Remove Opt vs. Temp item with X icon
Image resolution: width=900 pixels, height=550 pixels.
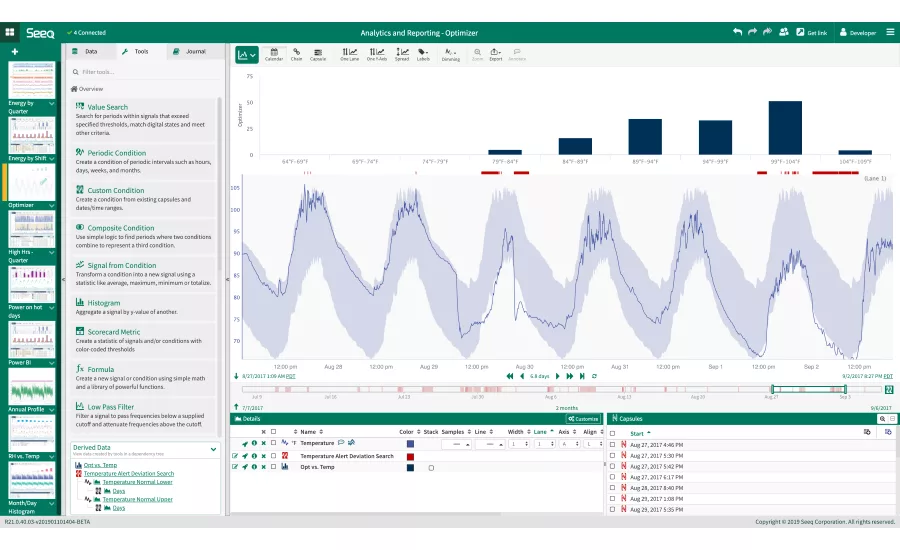pos(263,467)
